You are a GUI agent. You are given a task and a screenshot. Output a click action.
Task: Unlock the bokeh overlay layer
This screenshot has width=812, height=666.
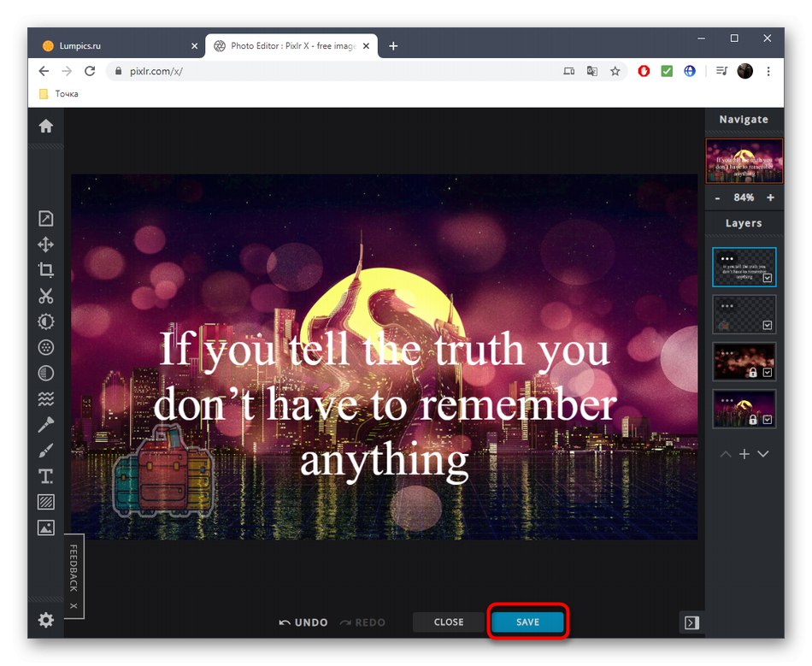pos(753,372)
